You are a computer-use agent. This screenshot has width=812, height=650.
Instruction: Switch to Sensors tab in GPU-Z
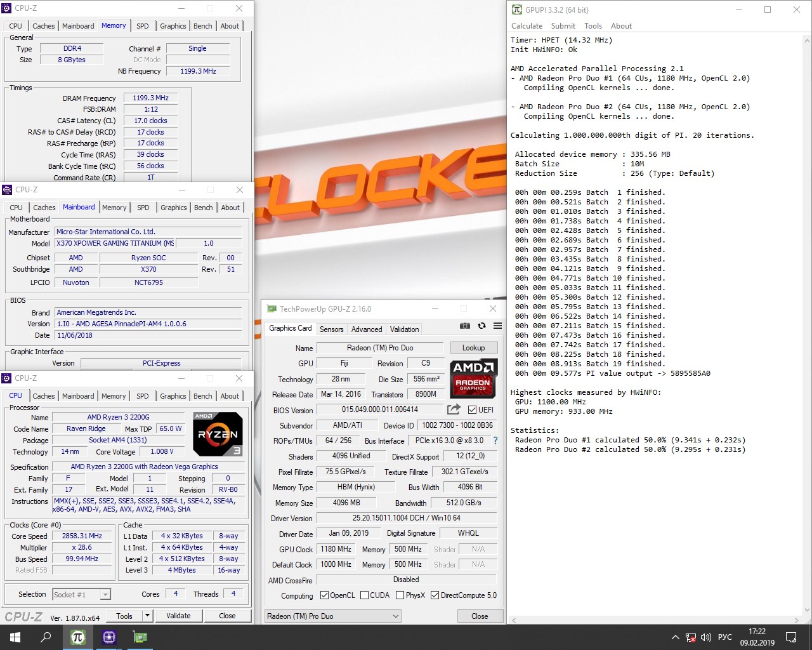click(331, 329)
